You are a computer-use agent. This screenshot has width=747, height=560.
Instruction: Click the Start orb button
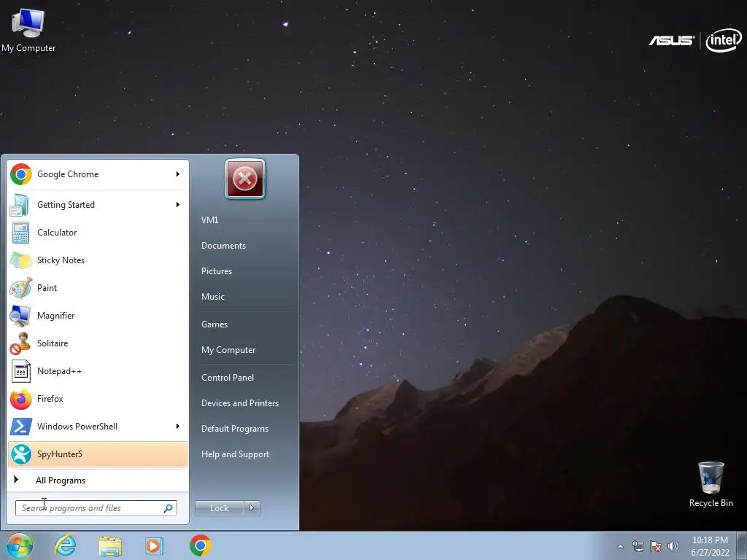[x=19, y=545]
